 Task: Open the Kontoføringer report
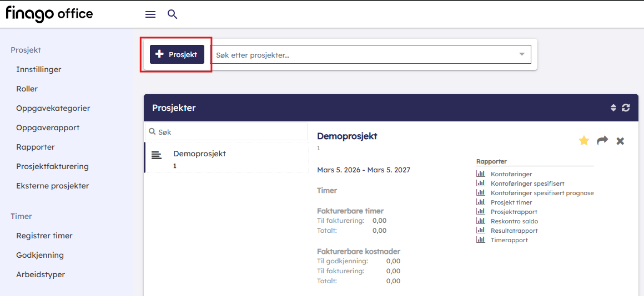coord(511,174)
